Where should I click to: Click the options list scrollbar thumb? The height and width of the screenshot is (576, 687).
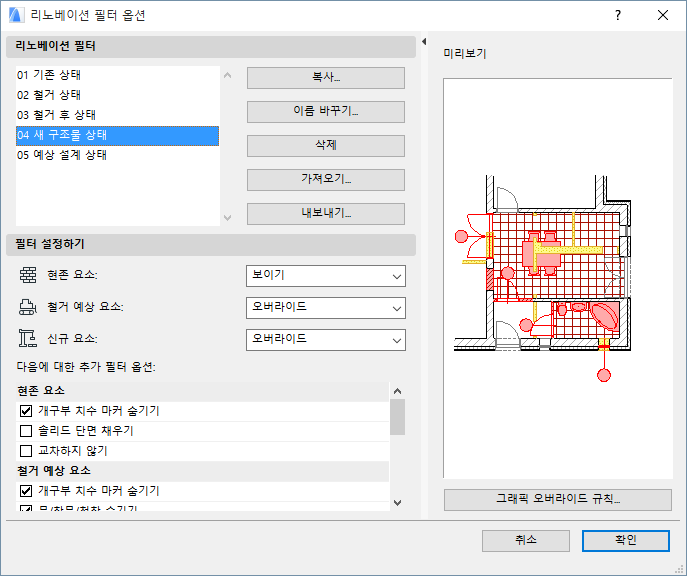[x=397, y=417]
